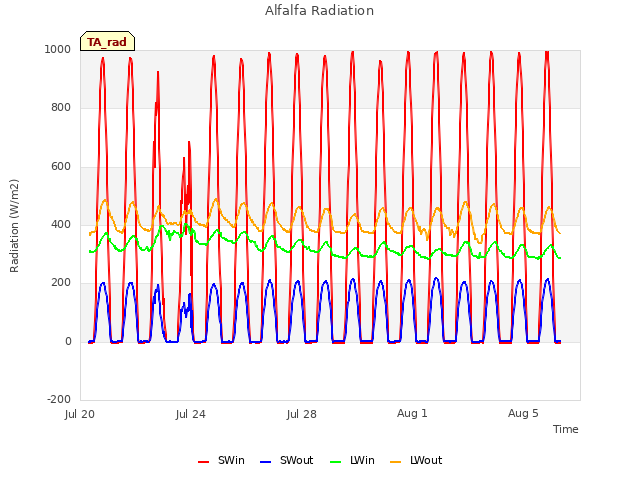Screen dimensions: 640x480
Task: Click the Radiation (W/m2) axis label
Action: coord(14,226)
